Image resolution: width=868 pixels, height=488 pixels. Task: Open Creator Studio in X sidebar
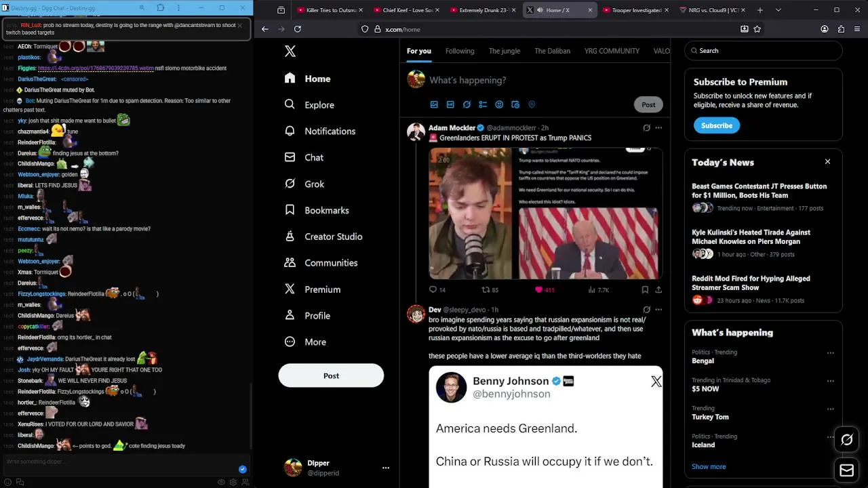pos(323,237)
